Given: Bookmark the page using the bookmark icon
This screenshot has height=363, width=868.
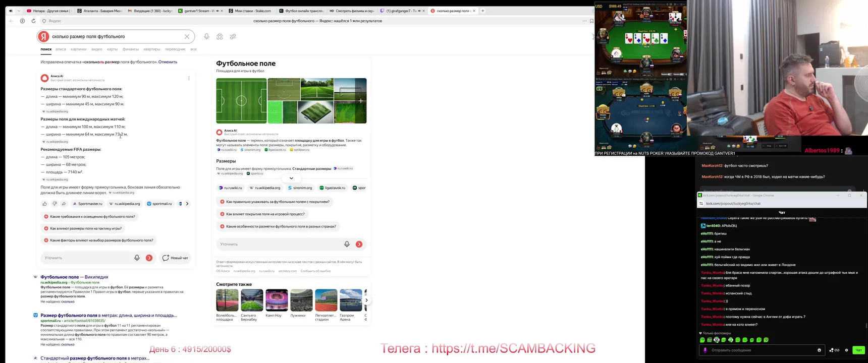Looking at the screenshot, I should click(591, 21).
